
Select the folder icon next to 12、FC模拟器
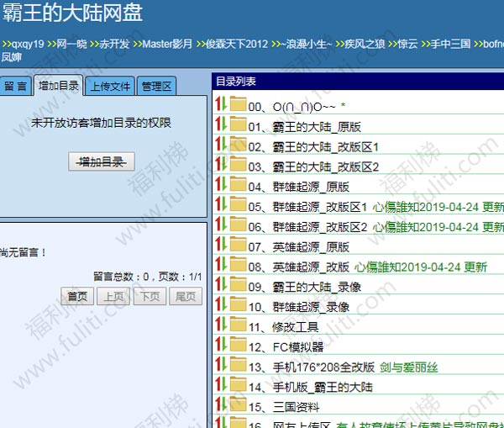tap(237, 346)
